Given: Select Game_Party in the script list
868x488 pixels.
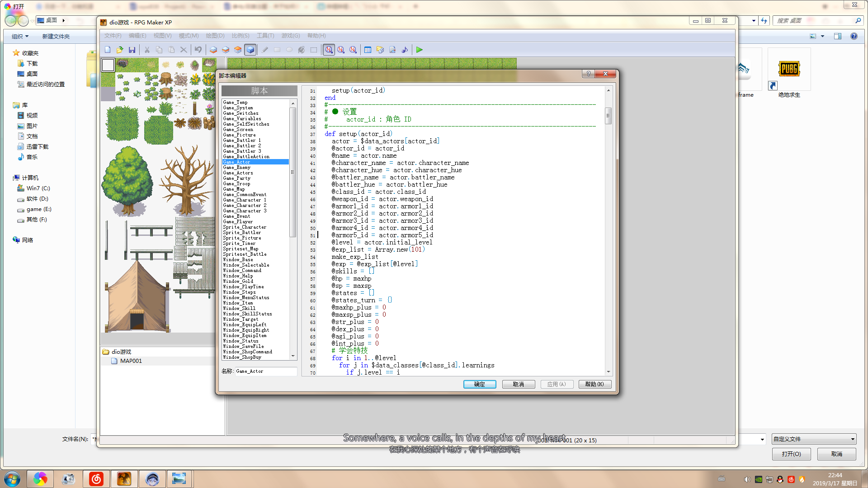Looking at the screenshot, I should pos(255,178).
